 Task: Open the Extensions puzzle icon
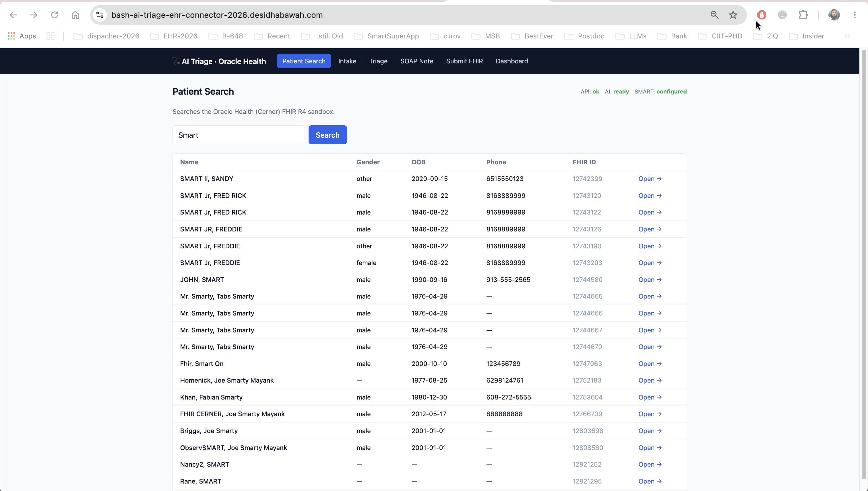[x=803, y=15]
